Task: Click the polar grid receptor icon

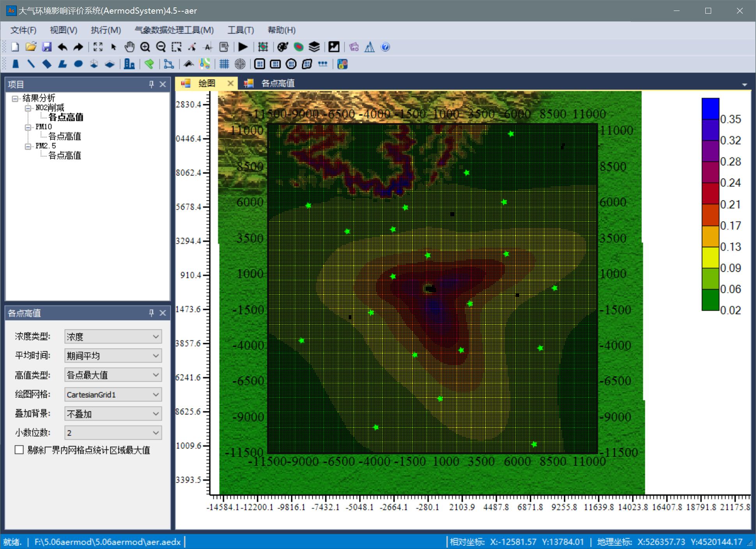Action: pyautogui.click(x=240, y=64)
